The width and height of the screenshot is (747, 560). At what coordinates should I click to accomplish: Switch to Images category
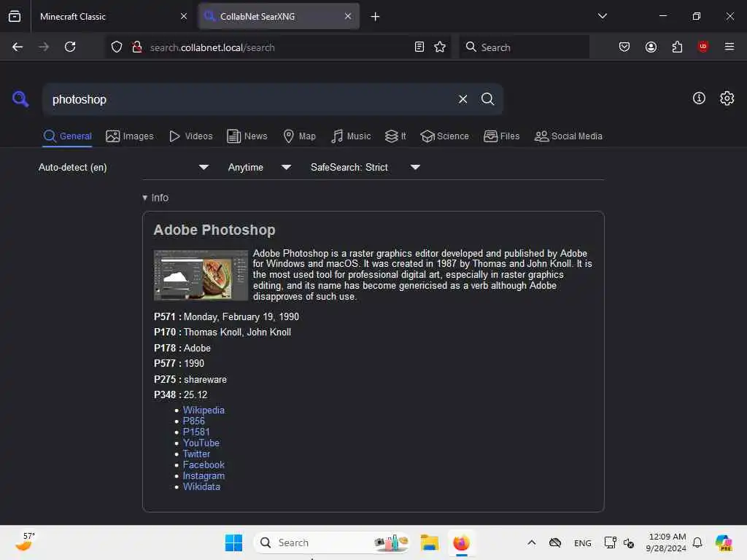point(130,136)
